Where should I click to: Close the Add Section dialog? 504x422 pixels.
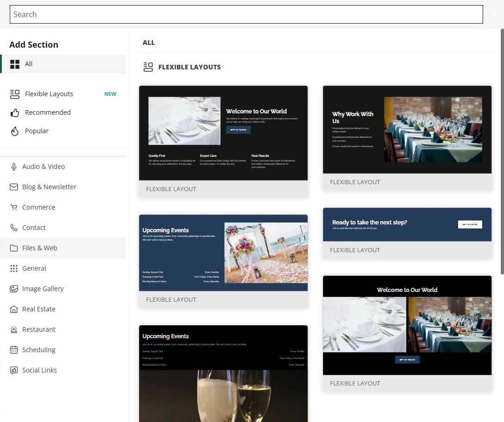pyautogui.click(x=494, y=14)
